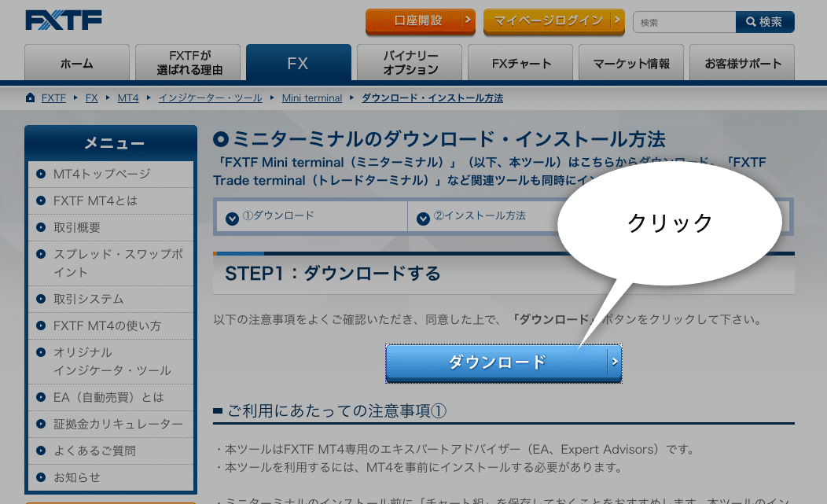The width and height of the screenshot is (827, 504).
Task: Click bullet icon beside 証拠金カリキュレーター
Action: [41, 424]
